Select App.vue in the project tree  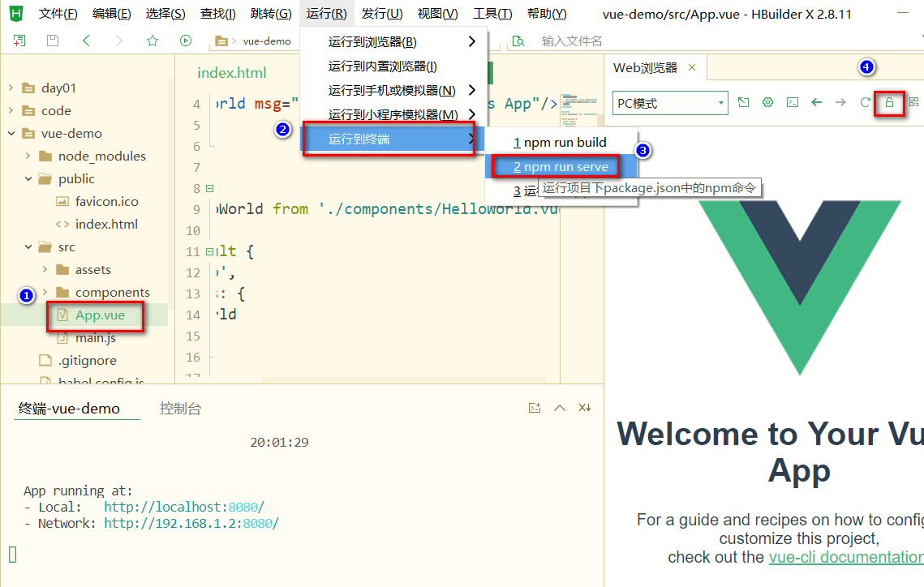click(100, 315)
